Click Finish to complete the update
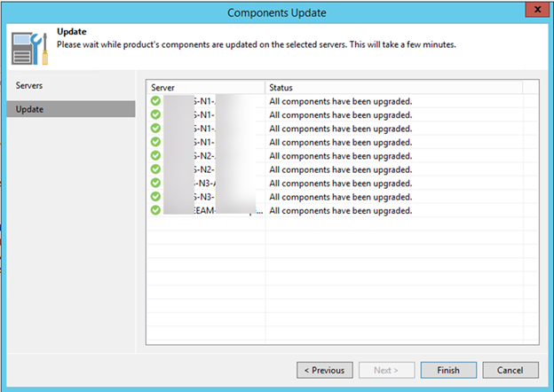Screen dimensions: 554x392 coord(448,370)
